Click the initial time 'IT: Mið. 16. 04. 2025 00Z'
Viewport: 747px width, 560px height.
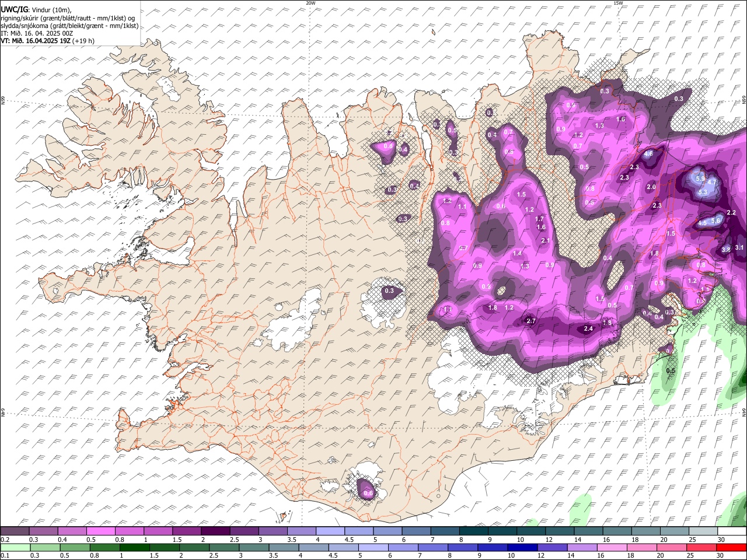(x=37, y=33)
